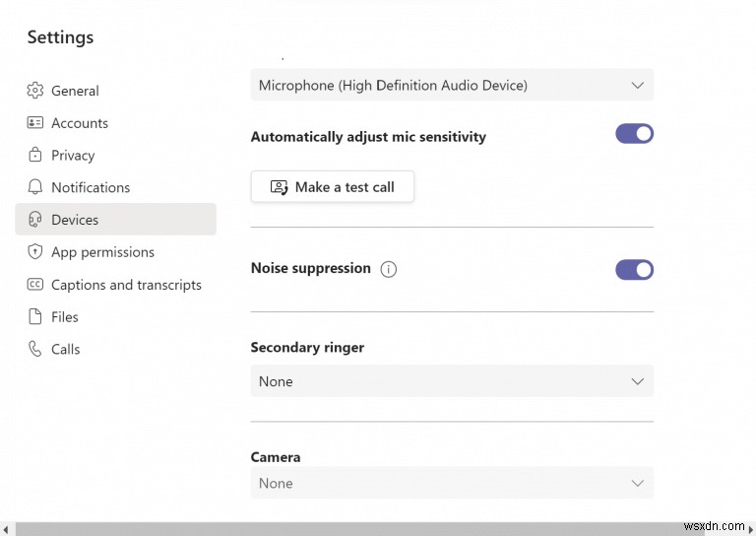Image resolution: width=756 pixels, height=536 pixels.
Task: Open Accounts settings
Action: pyautogui.click(x=116, y=122)
